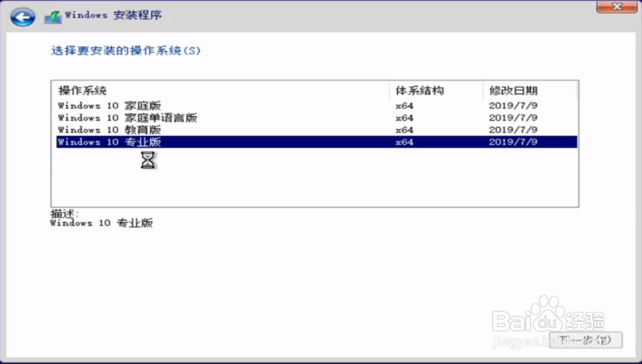Go back using the blue arrow button
The image size is (642, 364).
pyautogui.click(x=23, y=17)
